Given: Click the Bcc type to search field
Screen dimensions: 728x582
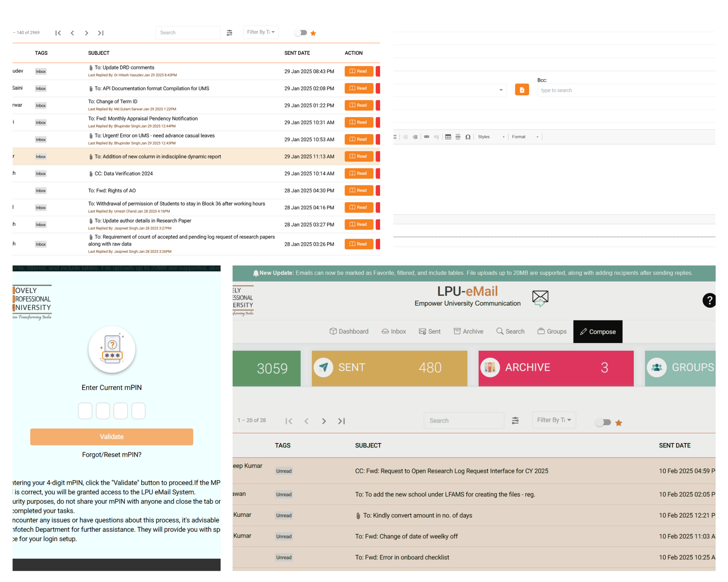Looking at the screenshot, I should coord(626,90).
